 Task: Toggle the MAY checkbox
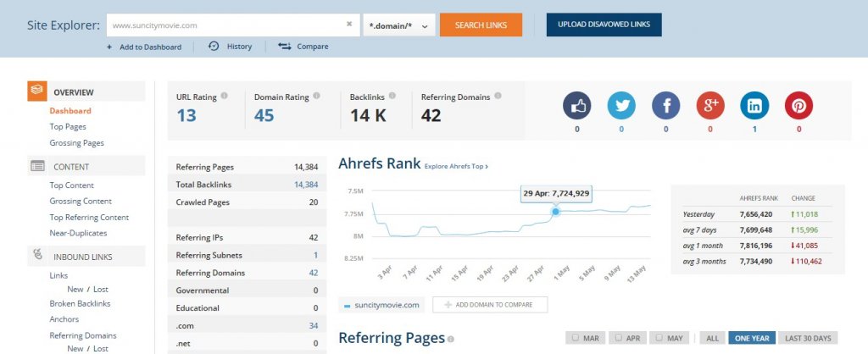(659, 337)
